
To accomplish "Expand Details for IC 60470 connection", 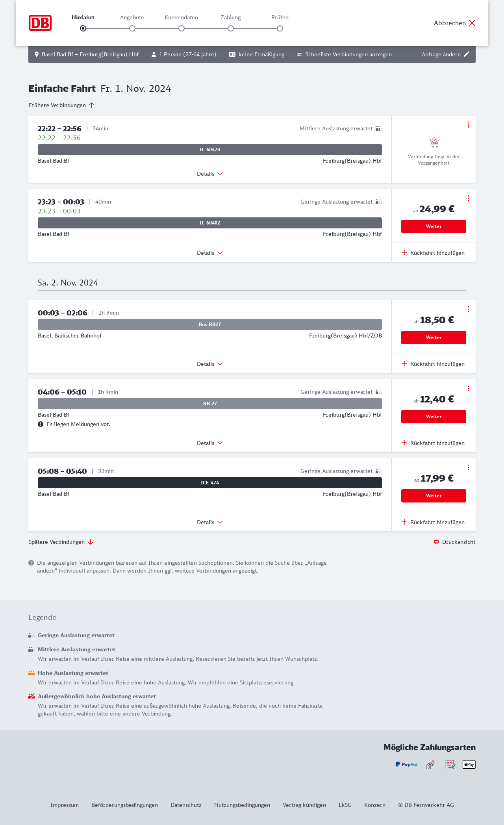I will tap(209, 174).
